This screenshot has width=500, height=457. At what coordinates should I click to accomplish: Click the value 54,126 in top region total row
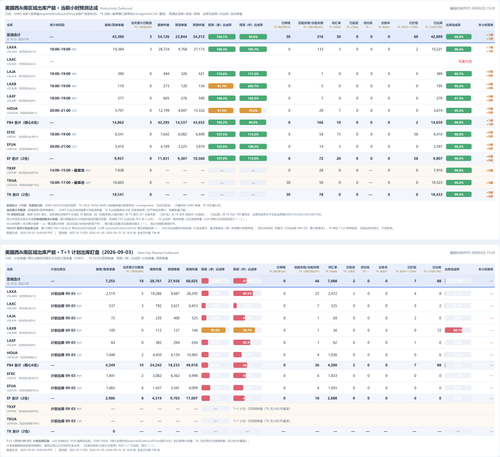163,37
